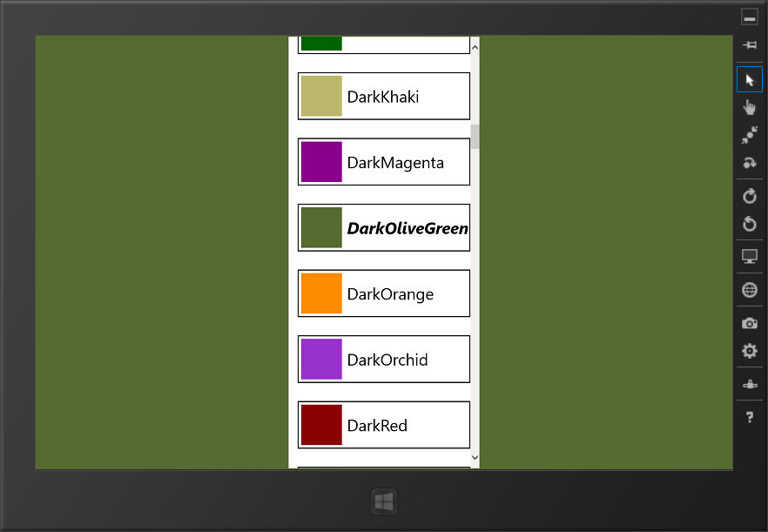Open network properties icon
This screenshot has width=768, height=532.
click(750, 384)
